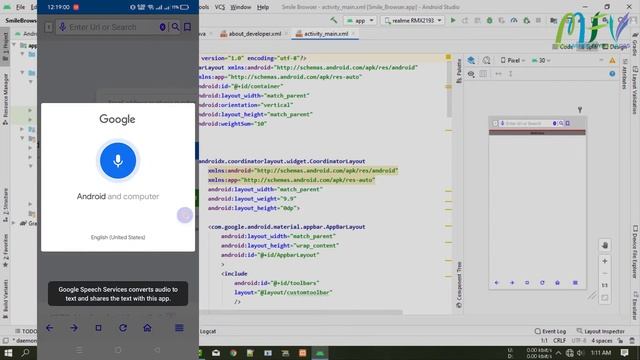
Task: Open the API 30 version dropdown
Action: pos(541,60)
